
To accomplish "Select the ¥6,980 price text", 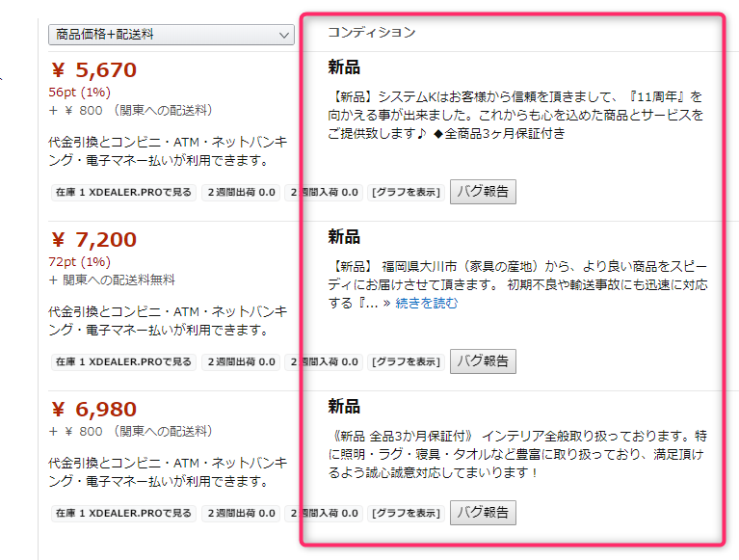I will click(x=93, y=410).
